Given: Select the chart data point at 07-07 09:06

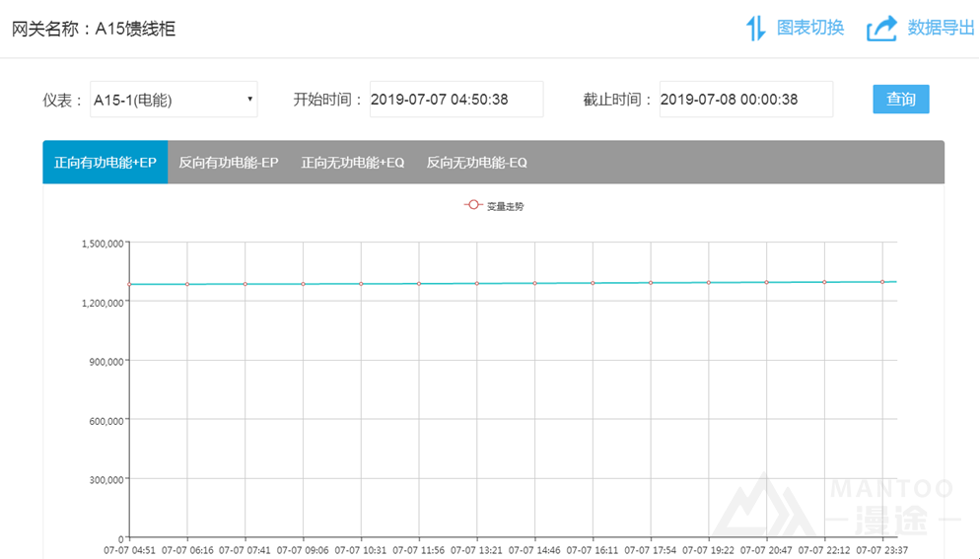Looking at the screenshot, I should 303,284.
